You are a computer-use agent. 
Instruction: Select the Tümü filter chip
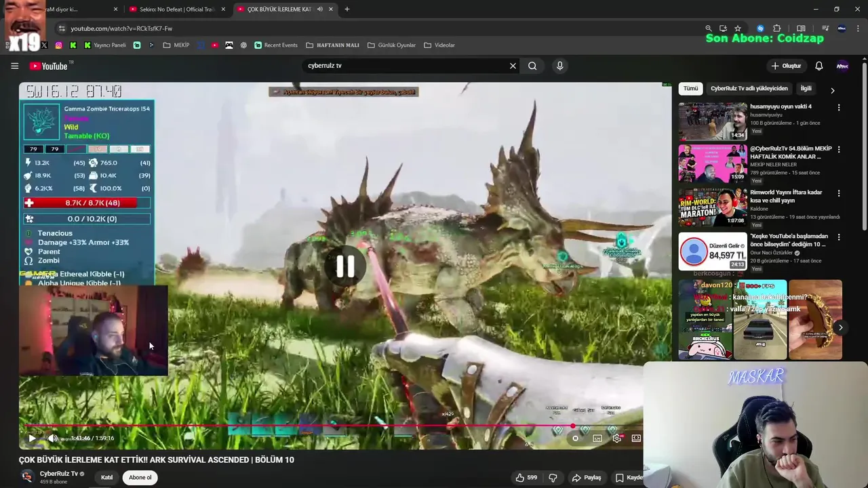(x=690, y=89)
